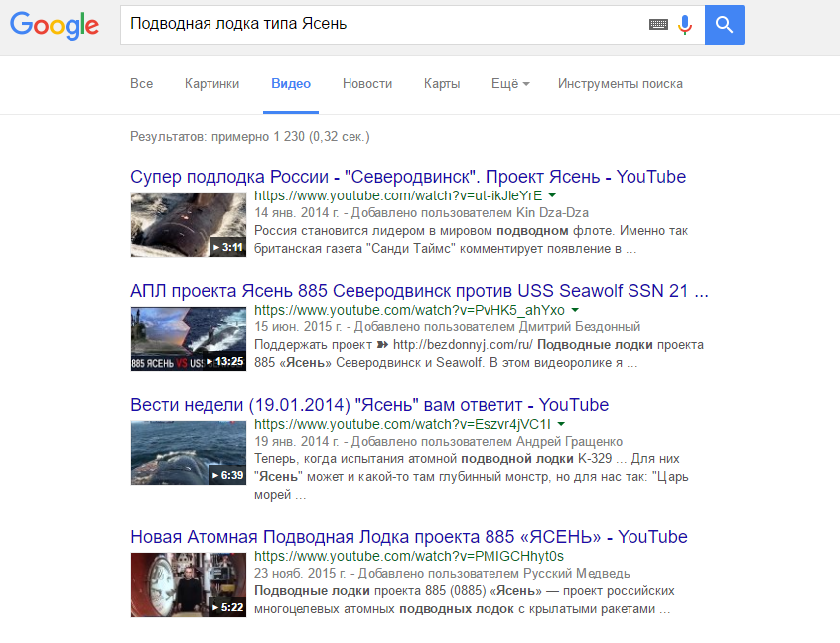Click the 3:11 duration play badge

227,247
